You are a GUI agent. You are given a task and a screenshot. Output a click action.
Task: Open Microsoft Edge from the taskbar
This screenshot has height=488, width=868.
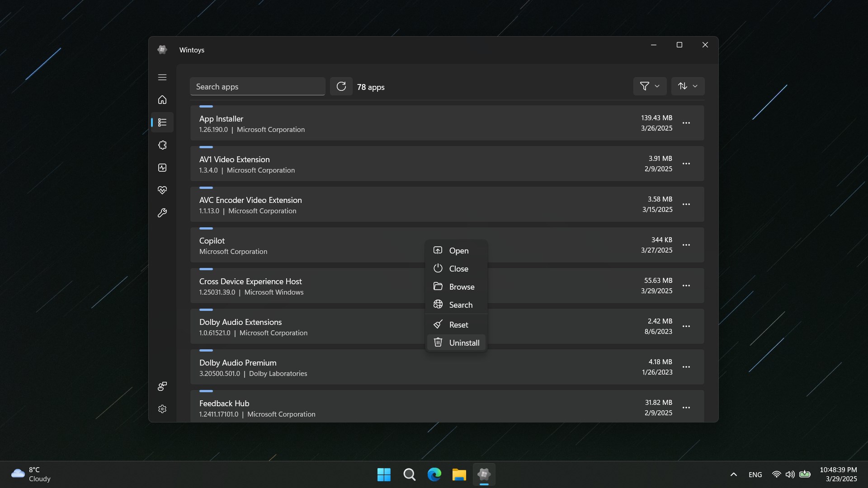point(434,474)
